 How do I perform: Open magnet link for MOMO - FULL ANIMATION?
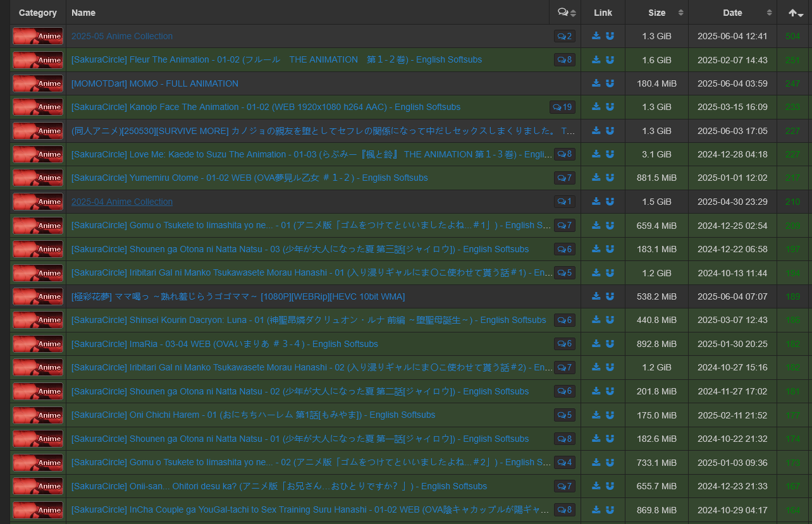[x=610, y=83]
